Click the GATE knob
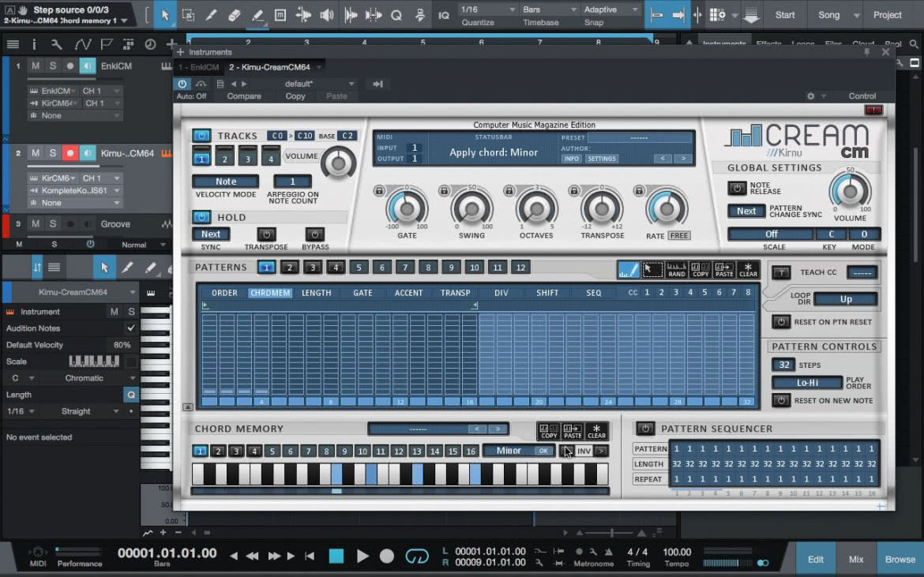 [407, 208]
